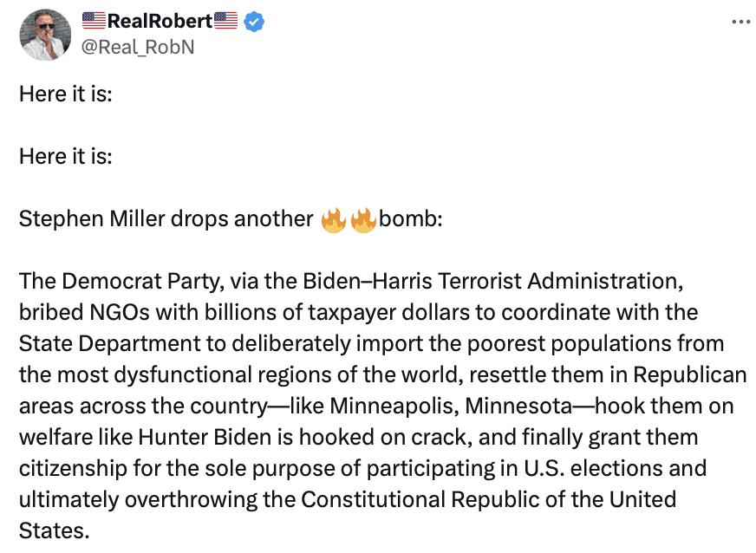Screen dimensions: 756x553
Task: Click the flag emoji after RealRobert
Action: pyautogui.click(x=225, y=23)
